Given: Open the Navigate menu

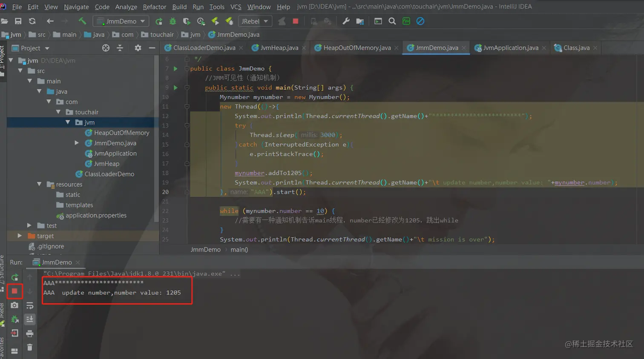Looking at the screenshot, I should [x=76, y=7].
